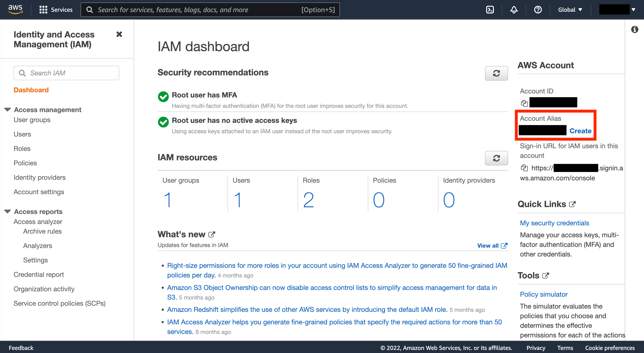Open Right-size permissions news article
Viewport: 644px width, 353px height.
[x=337, y=270]
